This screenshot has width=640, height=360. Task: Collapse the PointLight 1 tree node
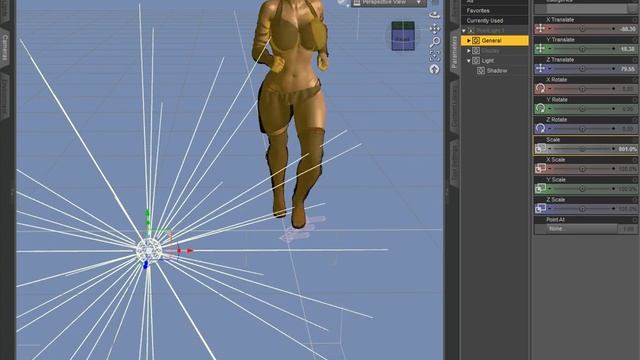[464, 31]
